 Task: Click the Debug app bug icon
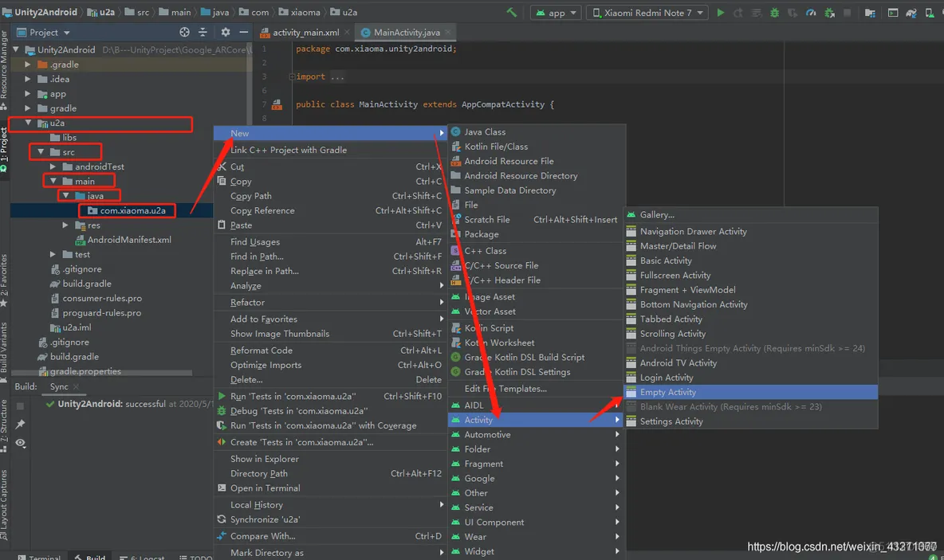(774, 13)
